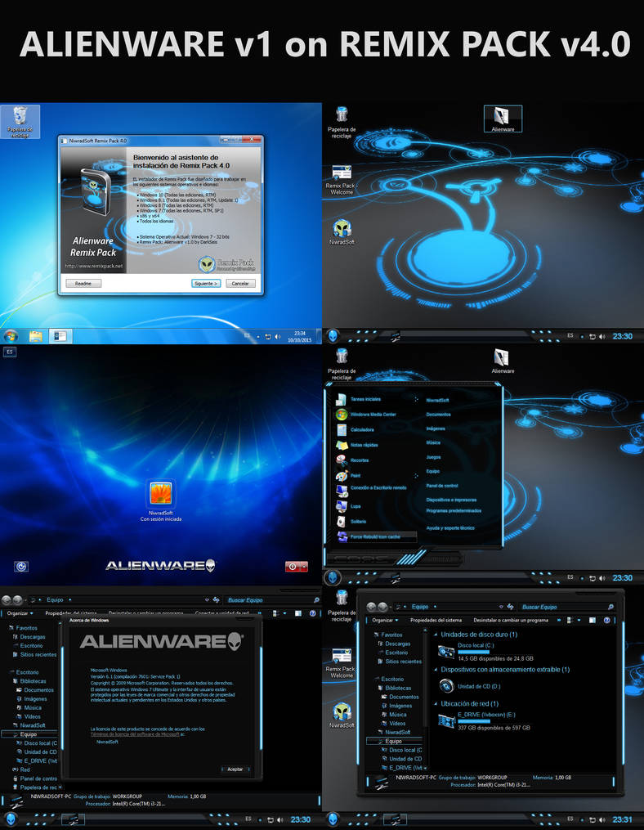The image size is (644, 830).
Task: Open the Readme from the installer
Action: pyautogui.click(x=83, y=283)
